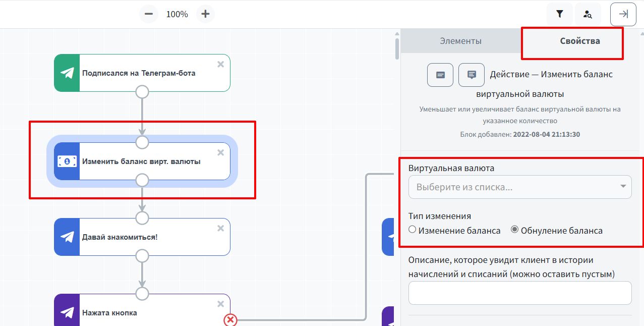Click Telegram icon of 'Подписался на Телеграм-бота'
Image resolution: width=644 pixels, height=326 pixels.
tap(67, 73)
